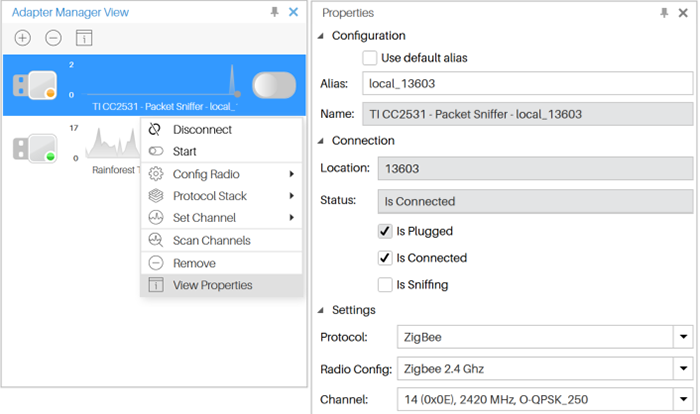
Task: Select Scan Channels menu entry
Action: click(221, 240)
